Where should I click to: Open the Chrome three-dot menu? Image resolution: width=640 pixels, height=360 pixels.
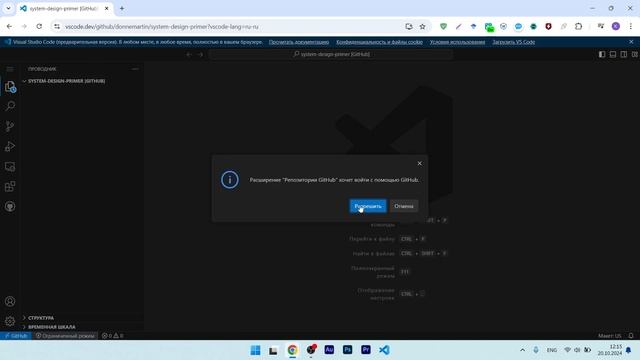631,27
